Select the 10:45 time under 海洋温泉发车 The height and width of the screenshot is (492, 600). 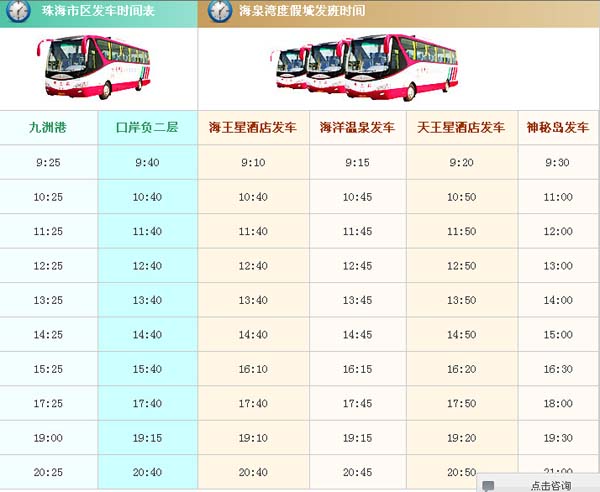click(x=357, y=197)
